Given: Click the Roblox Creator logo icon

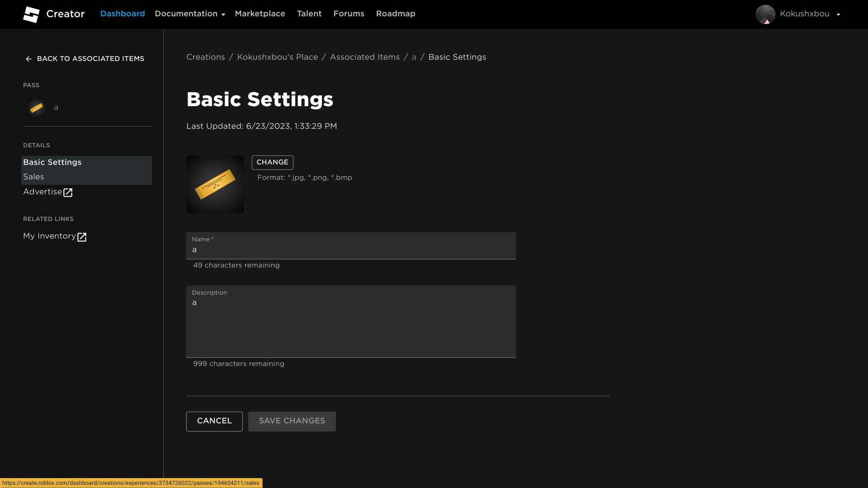Looking at the screenshot, I should 32,14.
